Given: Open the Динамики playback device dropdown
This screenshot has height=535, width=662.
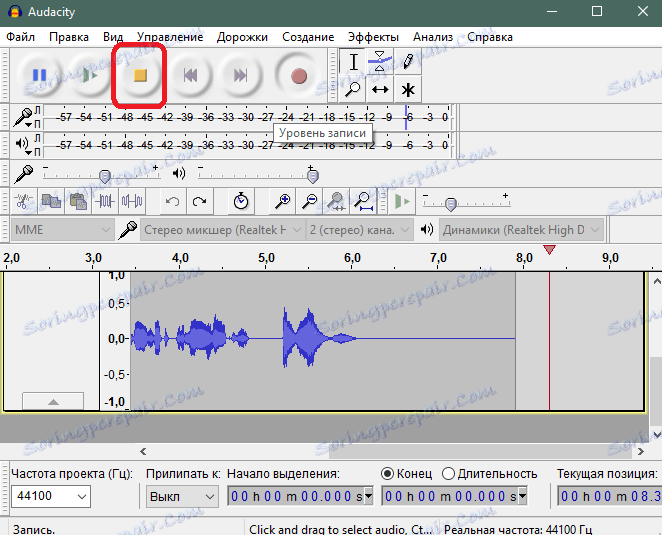Looking at the screenshot, I should tap(521, 230).
